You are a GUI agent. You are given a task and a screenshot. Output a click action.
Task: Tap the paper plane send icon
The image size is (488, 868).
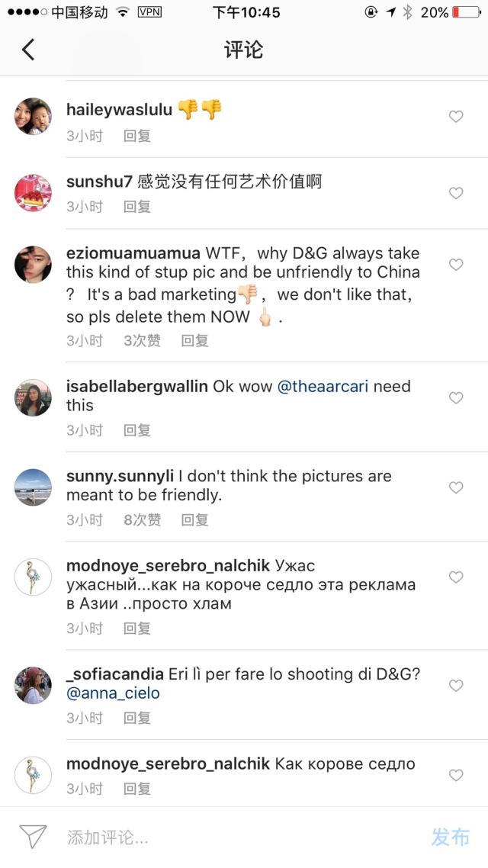click(x=33, y=837)
